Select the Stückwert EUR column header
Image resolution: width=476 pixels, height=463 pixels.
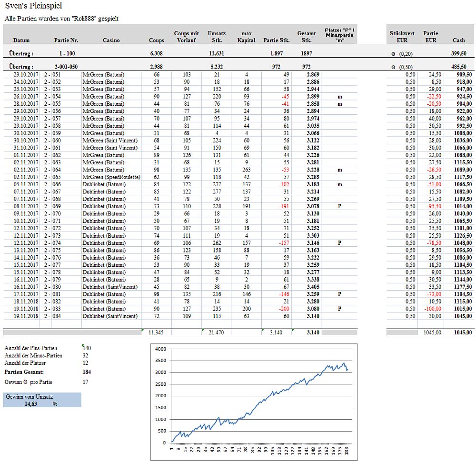[x=402, y=37]
